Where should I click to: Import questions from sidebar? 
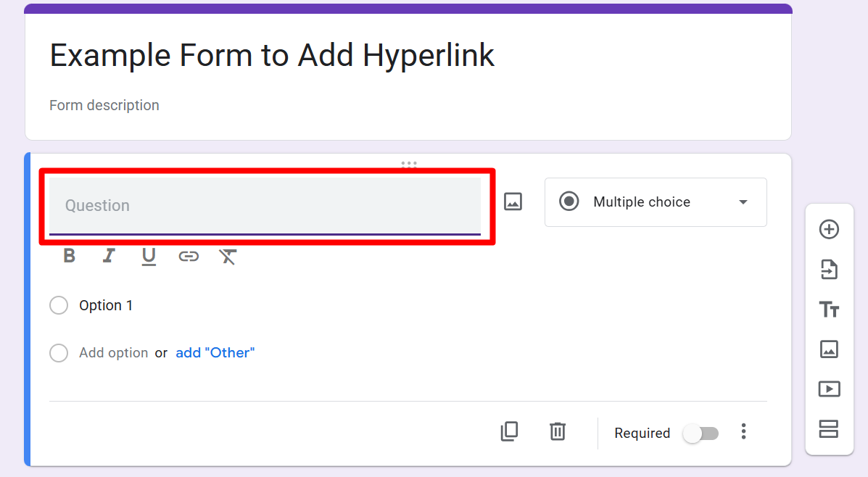pyautogui.click(x=829, y=270)
